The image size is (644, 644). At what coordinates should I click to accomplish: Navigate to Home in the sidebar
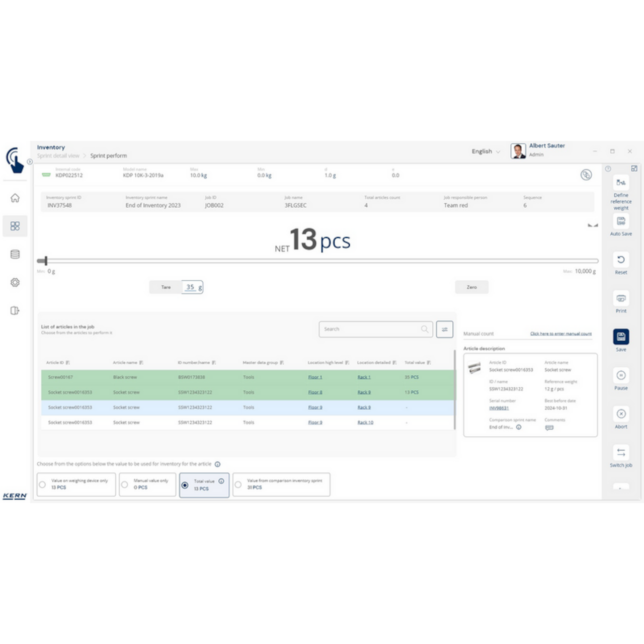(15, 198)
